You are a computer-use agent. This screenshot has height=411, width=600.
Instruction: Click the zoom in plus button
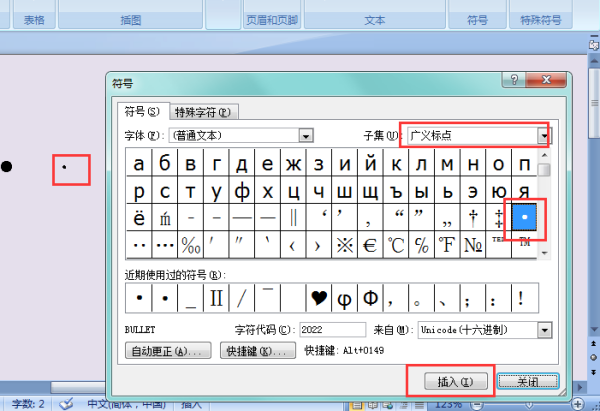point(577,404)
